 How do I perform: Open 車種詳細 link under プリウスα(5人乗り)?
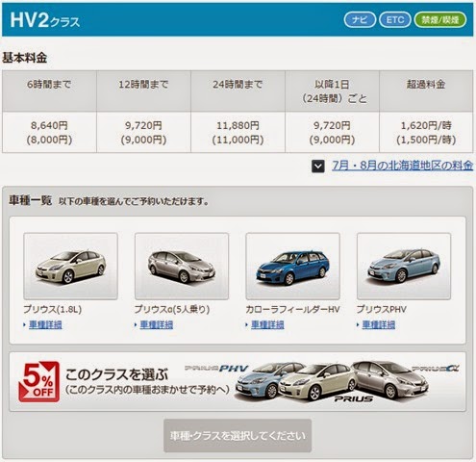tap(157, 324)
